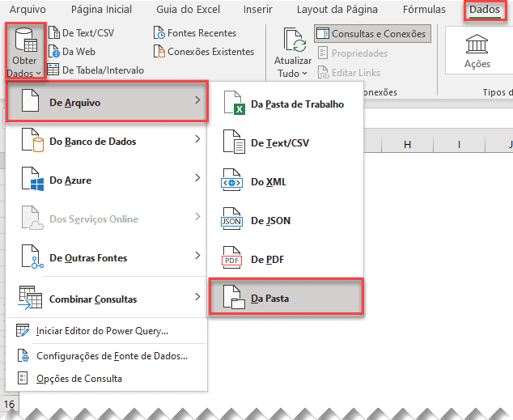Image resolution: width=513 pixels, height=420 pixels.
Task: Switch to Página Inicial tab
Action: (101, 10)
